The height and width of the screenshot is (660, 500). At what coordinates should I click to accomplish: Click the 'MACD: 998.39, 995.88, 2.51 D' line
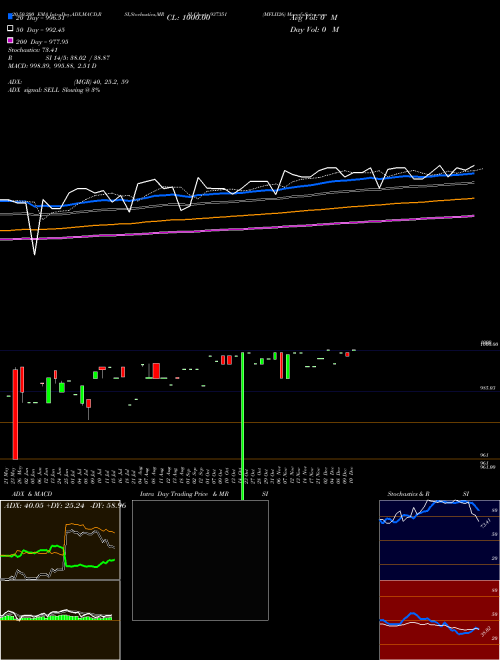click(x=52, y=66)
